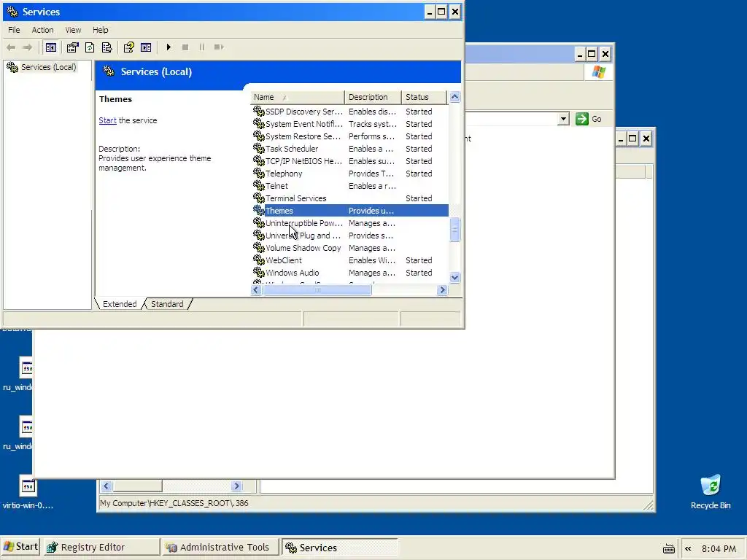The width and height of the screenshot is (747, 560).
Task: Click the Start Service play button
Action: (169, 47)
